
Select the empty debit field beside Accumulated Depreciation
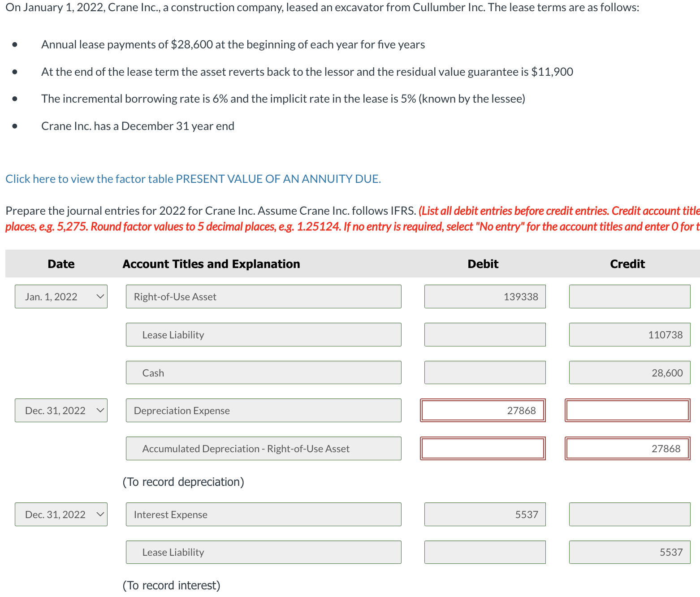tap(483, 448)
